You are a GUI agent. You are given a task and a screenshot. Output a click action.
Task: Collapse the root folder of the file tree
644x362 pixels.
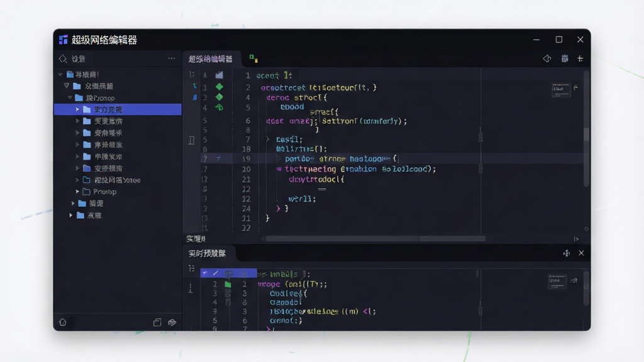click(x=60, y=75)
